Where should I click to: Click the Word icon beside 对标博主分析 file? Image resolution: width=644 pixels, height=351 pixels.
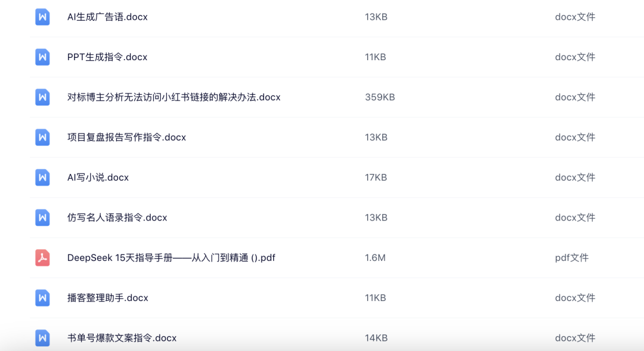[42, 97]
